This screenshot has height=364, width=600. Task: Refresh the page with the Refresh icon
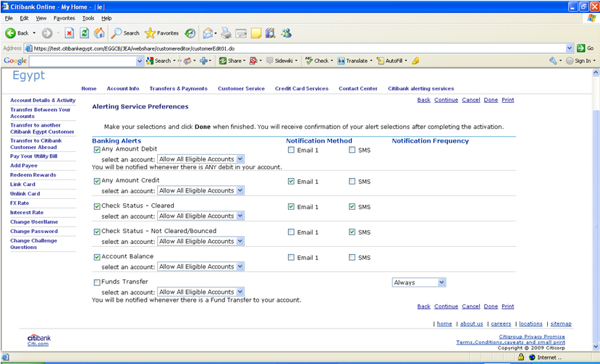click(x=84, y=33)
